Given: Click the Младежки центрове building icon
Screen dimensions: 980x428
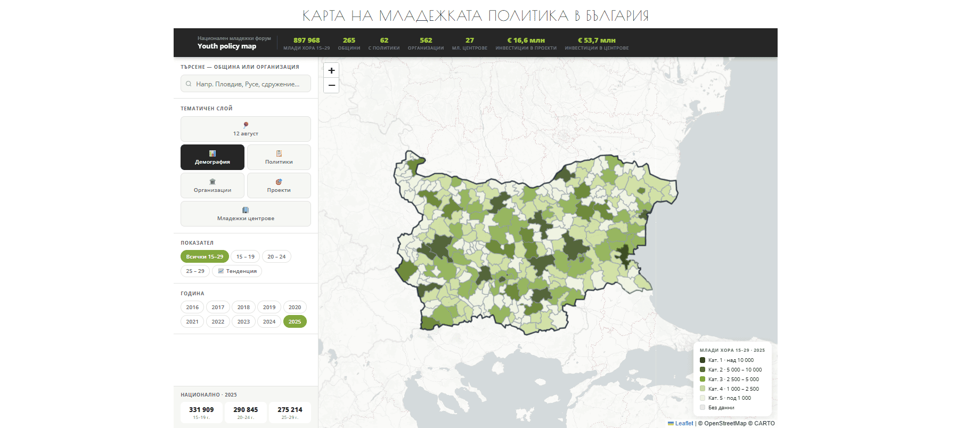Looking at the screenshot, I should [246, 210].
